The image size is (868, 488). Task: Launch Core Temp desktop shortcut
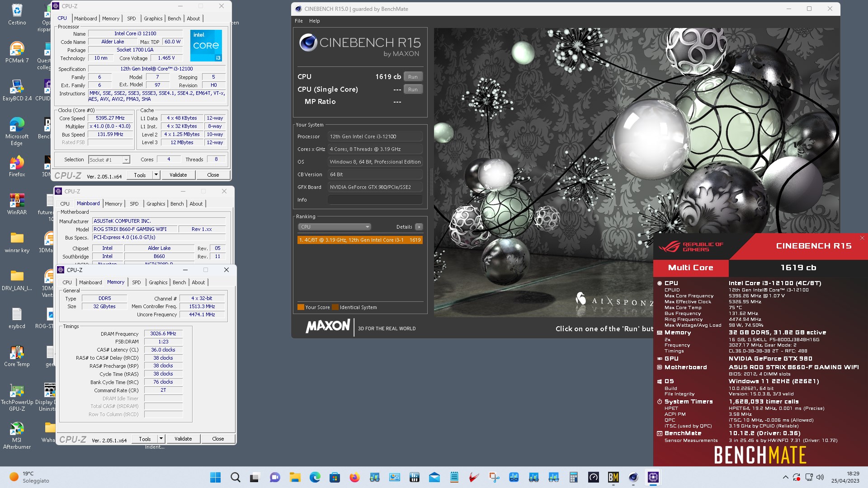(17, 356)
